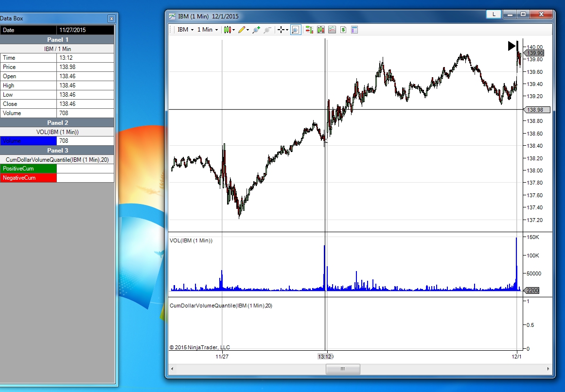Click the 2200 volume axis marker

(x=531, y=290)
